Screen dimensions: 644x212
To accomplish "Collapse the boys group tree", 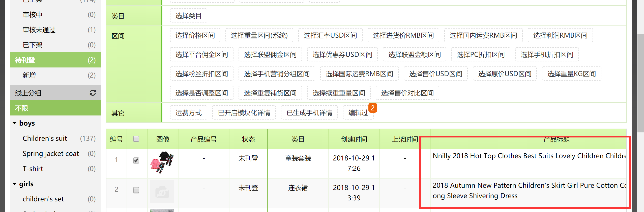I will [15, 123].
